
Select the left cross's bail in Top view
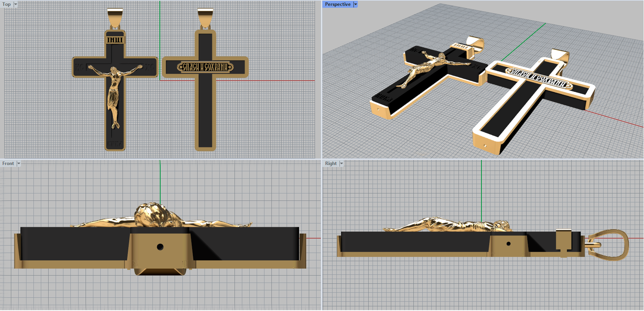point(115,19)
